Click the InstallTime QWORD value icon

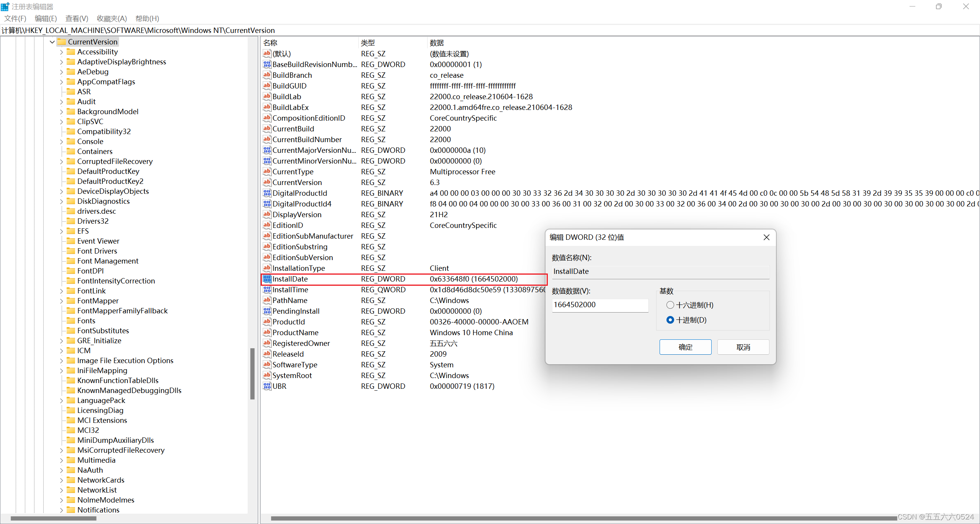(x=267, y=290)
